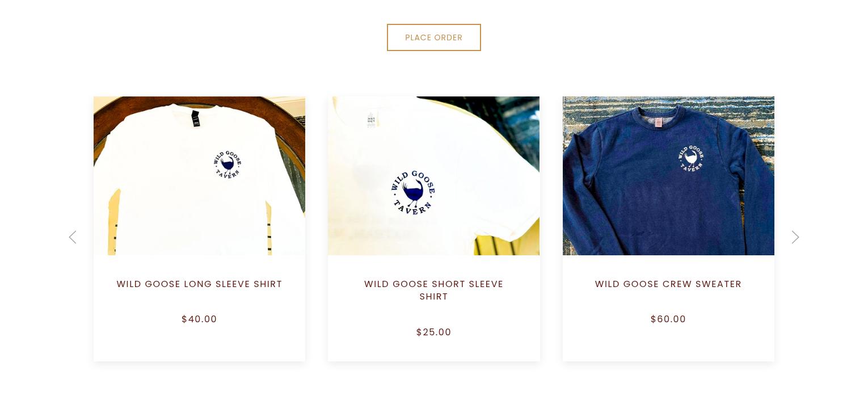The width and height of the screenshot is (868, 396).
Task: Click pink neck tag on crew sweater
Action: [659, 123]
